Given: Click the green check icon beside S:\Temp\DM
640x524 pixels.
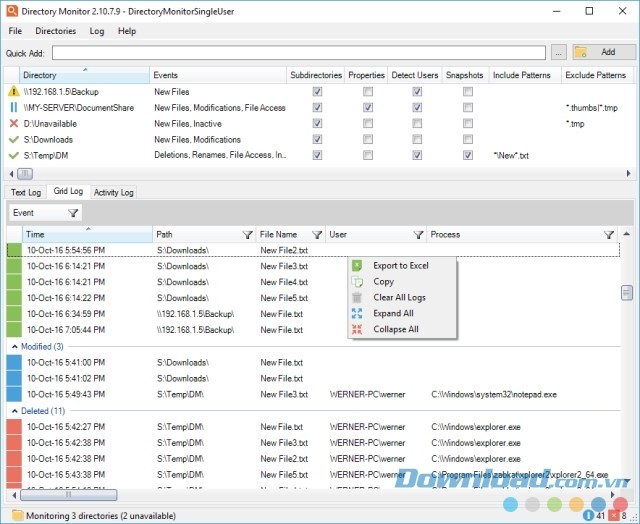Looking at the screenshot, I should point(14,155).
